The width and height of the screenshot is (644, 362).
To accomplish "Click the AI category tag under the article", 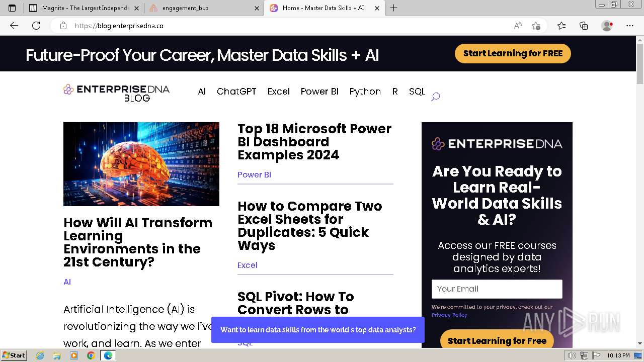I will coord(67,282).
